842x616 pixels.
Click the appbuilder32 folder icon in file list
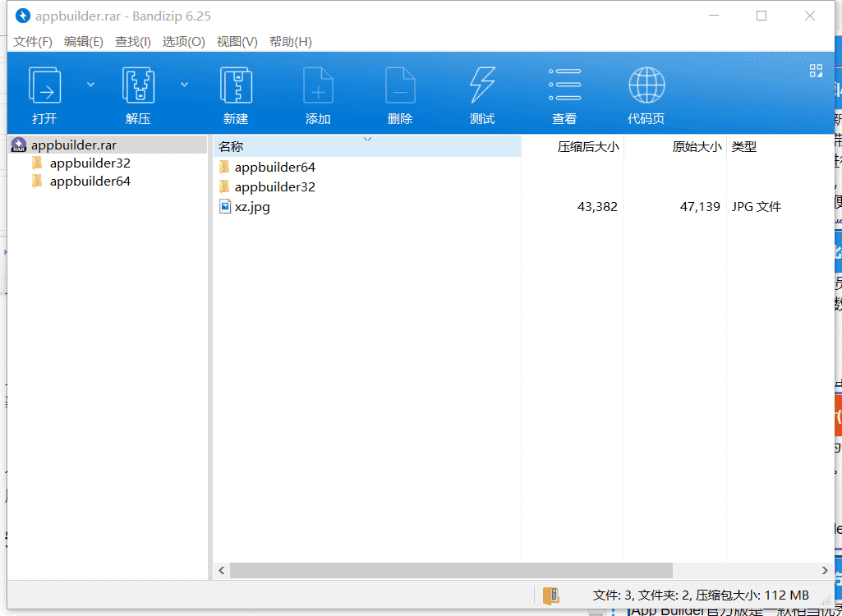click(x=224, y=187)
